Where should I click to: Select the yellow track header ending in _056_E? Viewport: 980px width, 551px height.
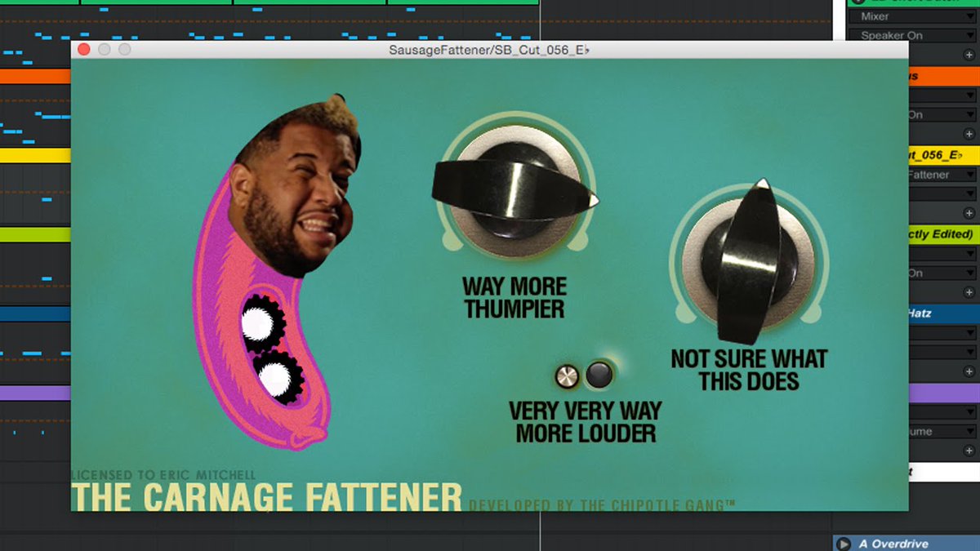point(944,155)
